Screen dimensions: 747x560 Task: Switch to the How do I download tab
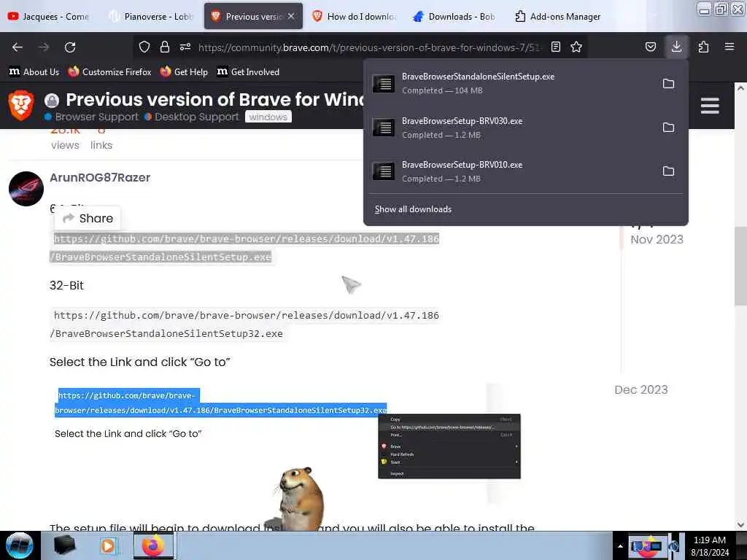(x=355, y=16)
